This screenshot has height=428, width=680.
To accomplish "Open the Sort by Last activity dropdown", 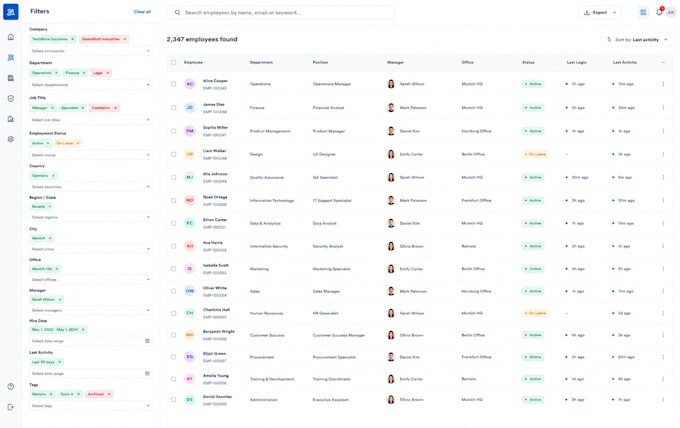I will tap(637, 40).
